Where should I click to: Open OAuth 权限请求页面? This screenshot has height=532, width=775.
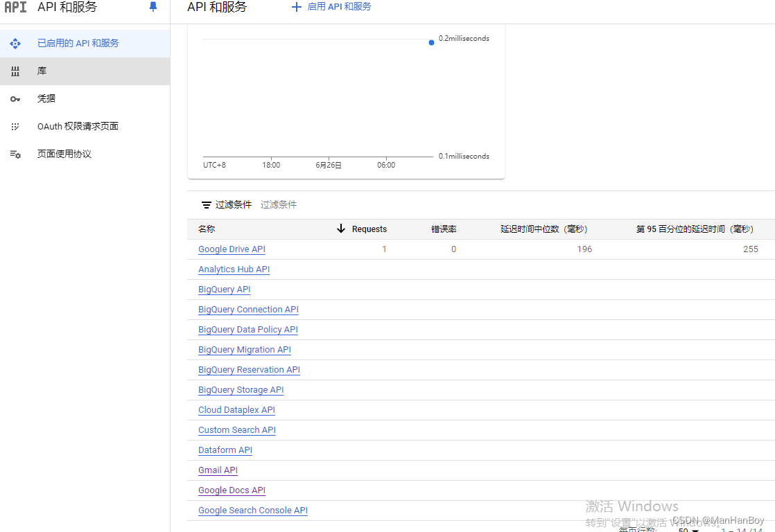(x=85, y=127)
